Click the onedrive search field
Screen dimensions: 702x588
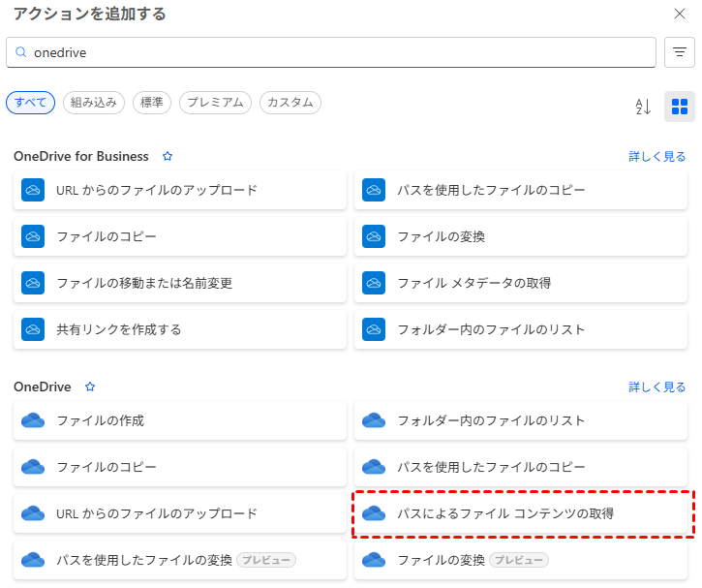331,52
